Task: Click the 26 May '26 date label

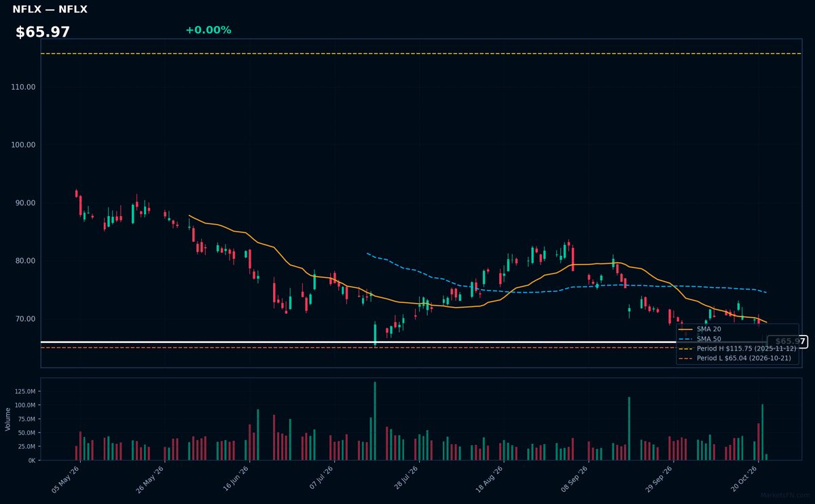Action: pos(150,480)
